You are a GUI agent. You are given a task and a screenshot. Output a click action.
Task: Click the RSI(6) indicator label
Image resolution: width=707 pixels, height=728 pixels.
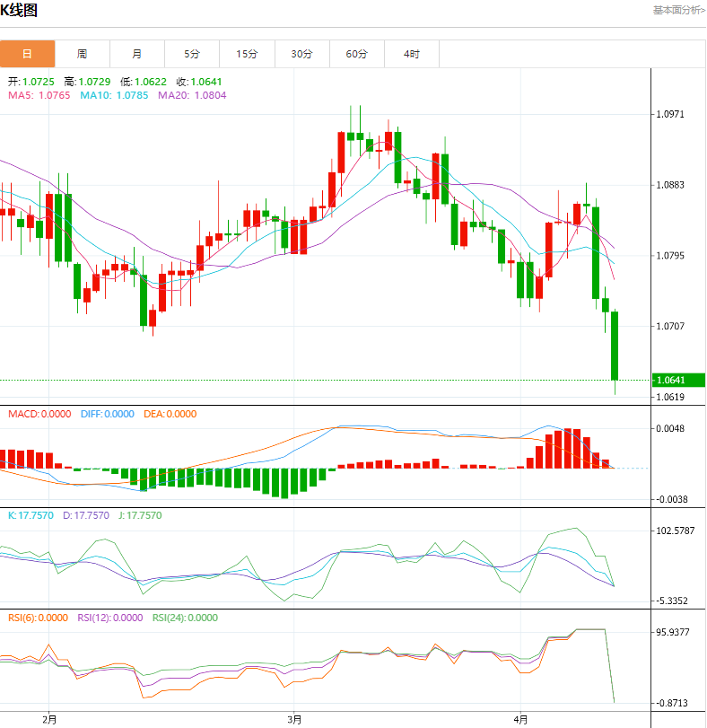(38, 618)
